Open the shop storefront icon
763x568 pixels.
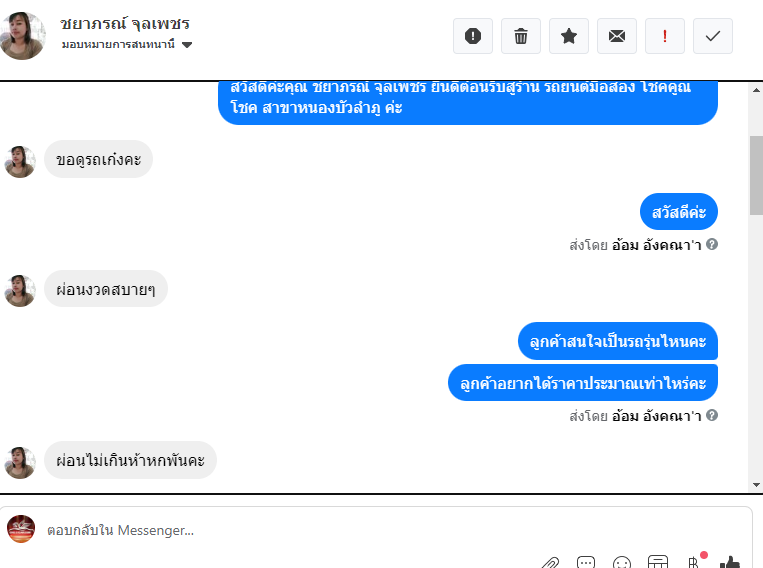657,562
